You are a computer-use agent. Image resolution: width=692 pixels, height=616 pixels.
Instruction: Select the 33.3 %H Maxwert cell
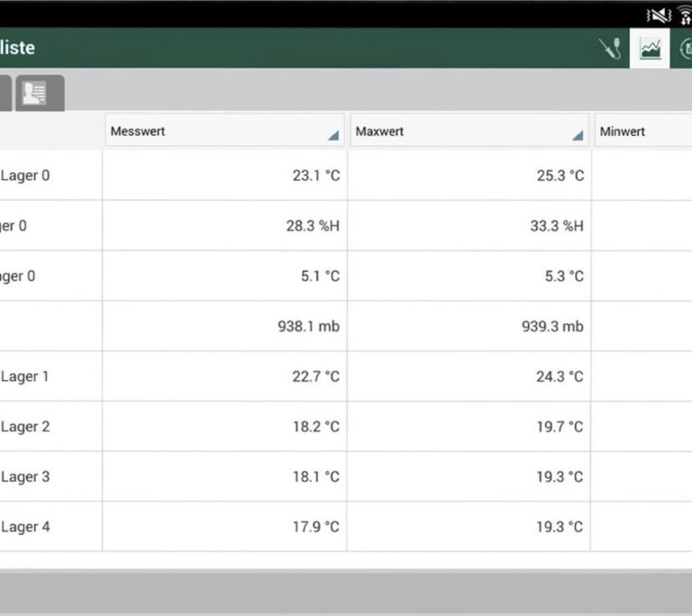[556, 226]
